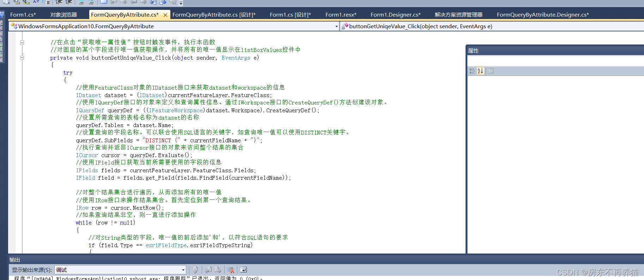
Task: Click the object selector field in Properties panel
Action: [555, 61]
